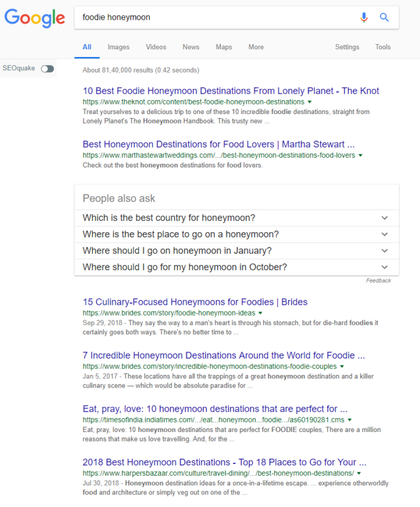Expand 'Where should I go for my honeymoon in October?'

(x=236, y=268)
